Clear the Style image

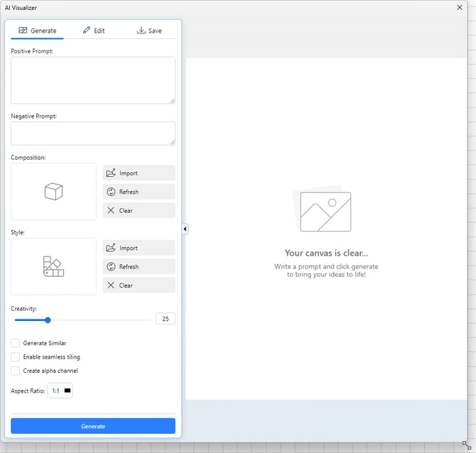139,285
